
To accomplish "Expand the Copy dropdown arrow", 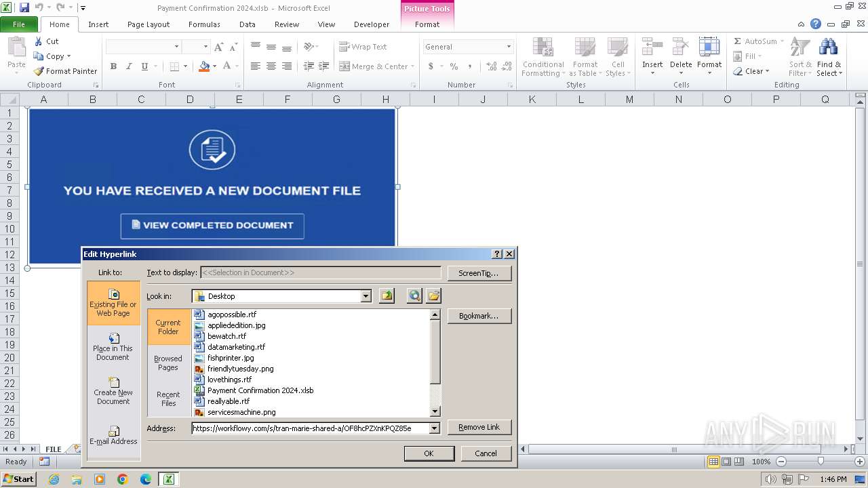I will 68,56.
